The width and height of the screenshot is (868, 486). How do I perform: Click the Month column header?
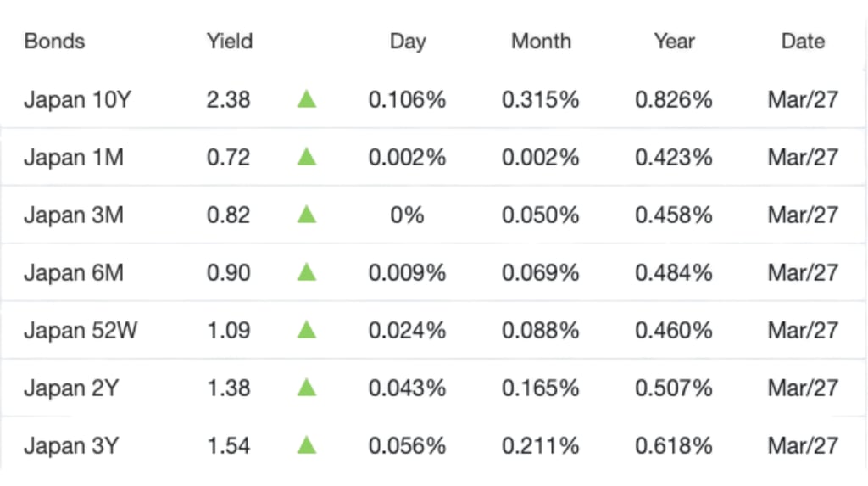[x=541, y=41]
